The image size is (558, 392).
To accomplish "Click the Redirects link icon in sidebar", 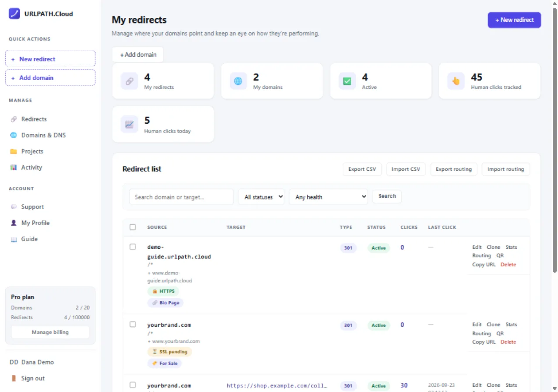I will [14, 119].
